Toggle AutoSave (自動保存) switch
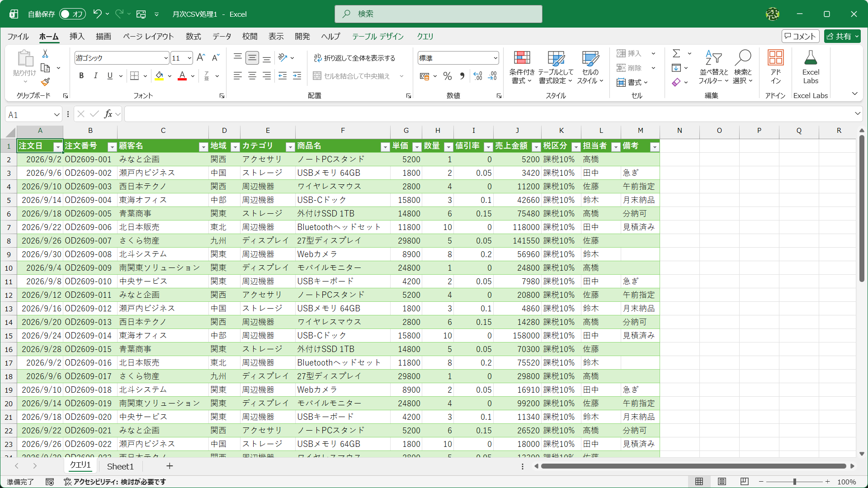The width and height of the screenshot is (868, 488). (72, 14)
